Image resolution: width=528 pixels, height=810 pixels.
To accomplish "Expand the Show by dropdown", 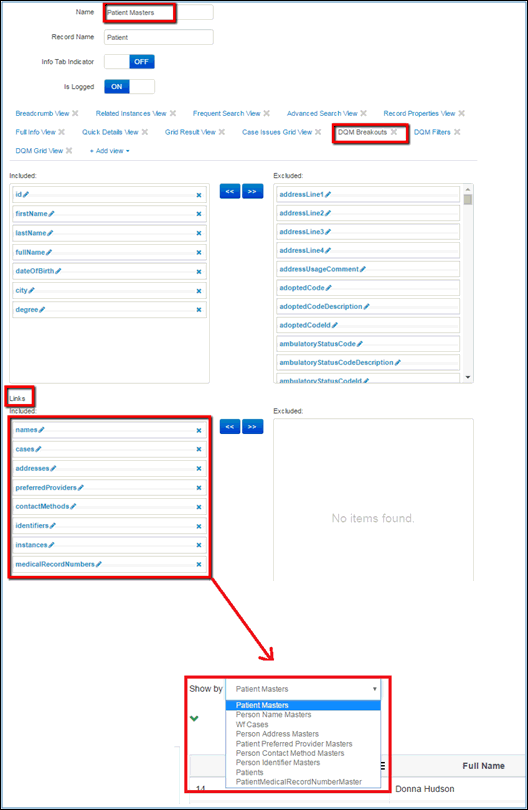I will click(303, 689).
